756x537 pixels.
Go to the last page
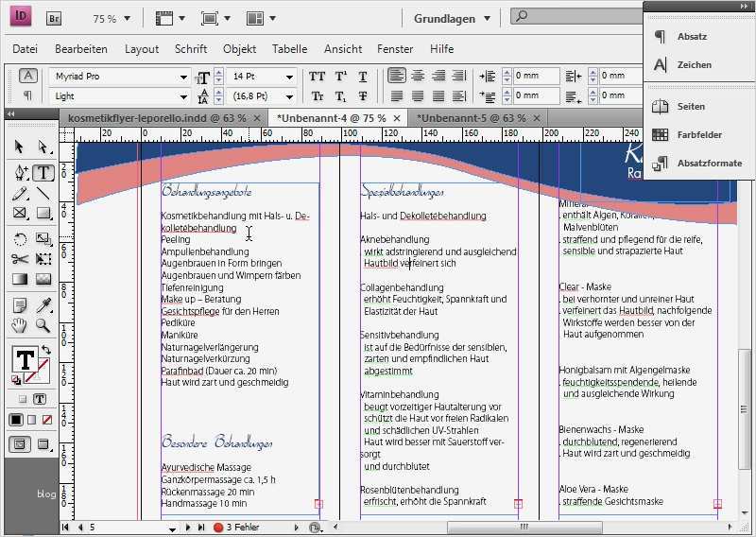click(x=201, y=528)
